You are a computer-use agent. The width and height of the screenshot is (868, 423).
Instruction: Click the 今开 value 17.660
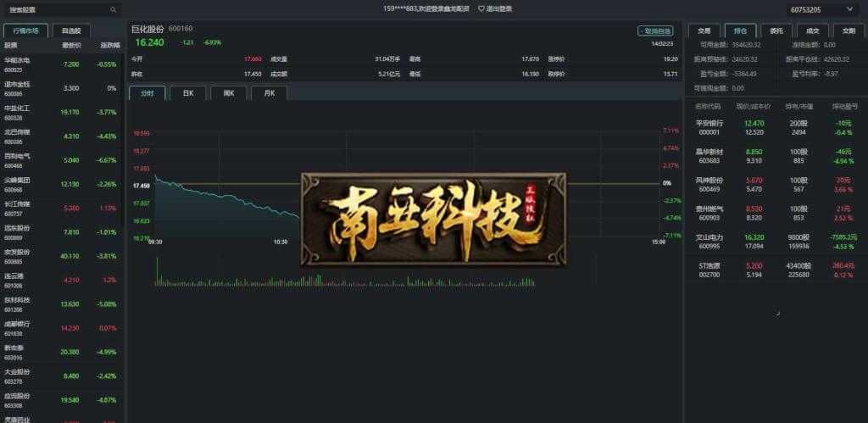[253, 58]
